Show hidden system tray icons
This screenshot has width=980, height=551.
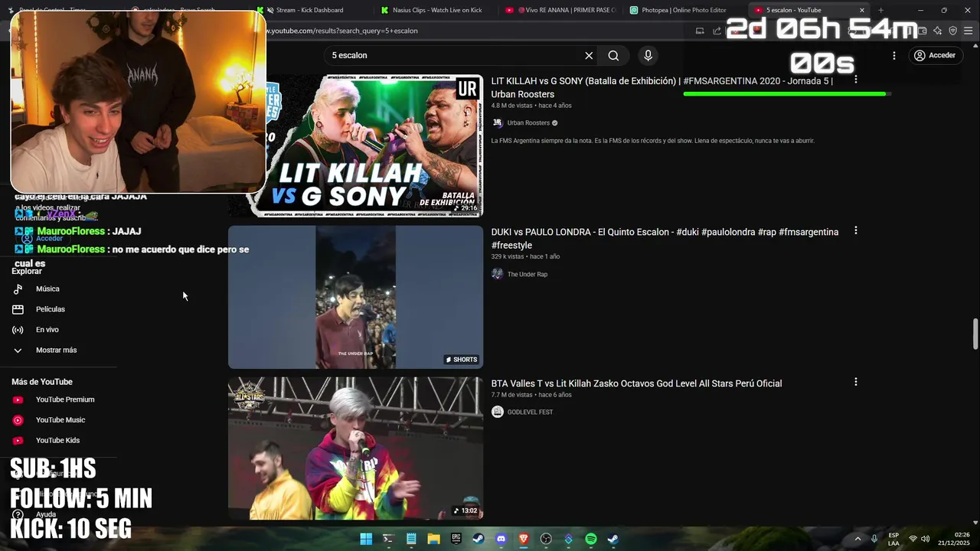tap(857, 539)
